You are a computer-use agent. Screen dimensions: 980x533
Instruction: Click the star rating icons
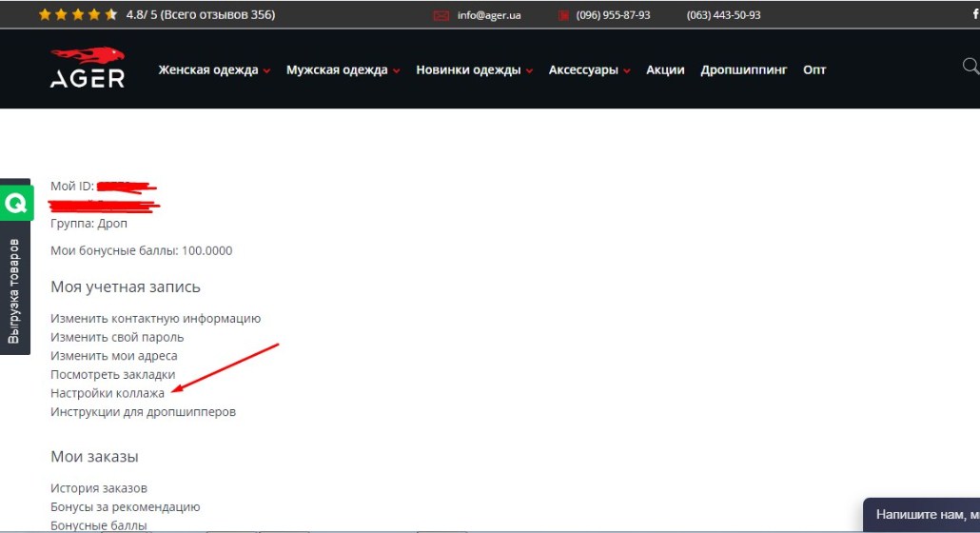click(x=78, y=15)
